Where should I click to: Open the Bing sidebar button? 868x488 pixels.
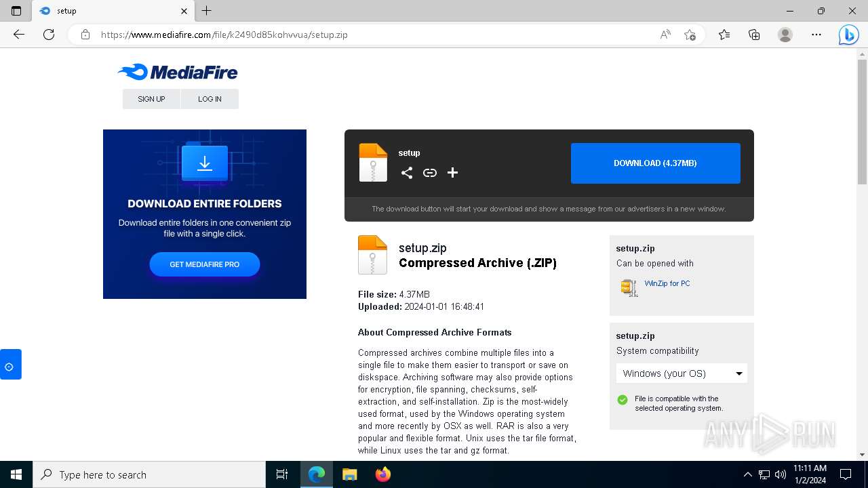[x=848, y=35]
